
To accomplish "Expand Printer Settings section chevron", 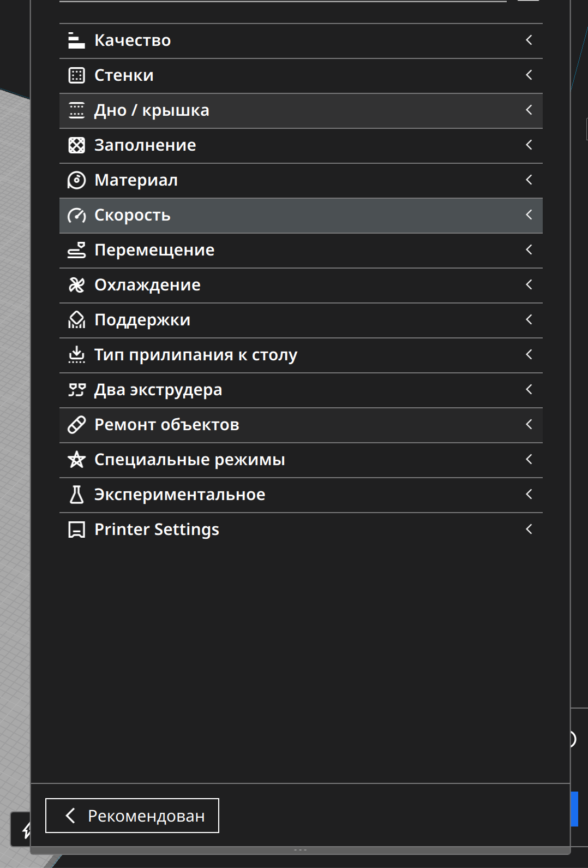I will pyautogui.click(x=529, y=530).
